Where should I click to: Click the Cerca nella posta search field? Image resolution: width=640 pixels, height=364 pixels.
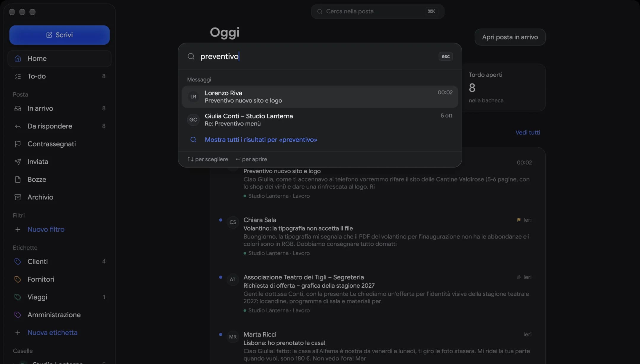tap(377, 12)
